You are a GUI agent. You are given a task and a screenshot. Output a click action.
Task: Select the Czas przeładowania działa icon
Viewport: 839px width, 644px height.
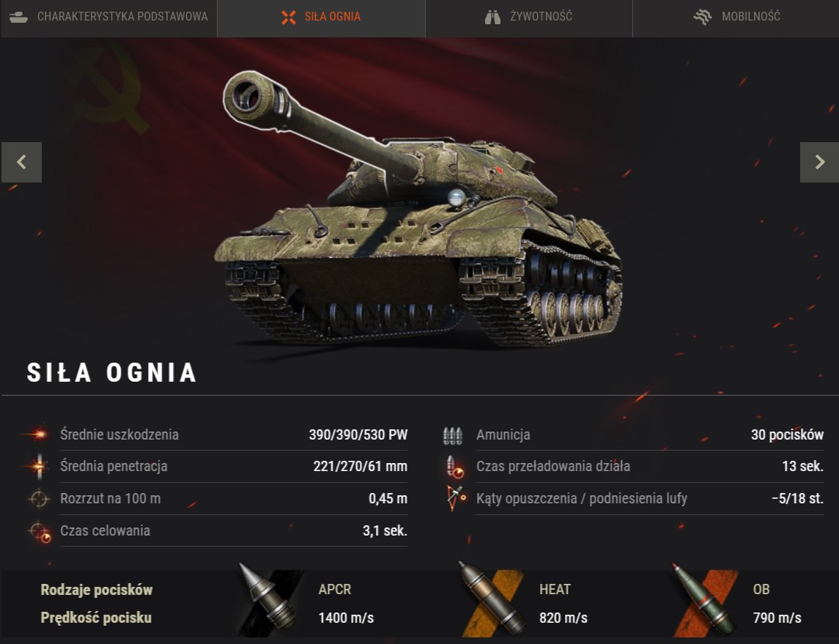(x=454, y=467)
